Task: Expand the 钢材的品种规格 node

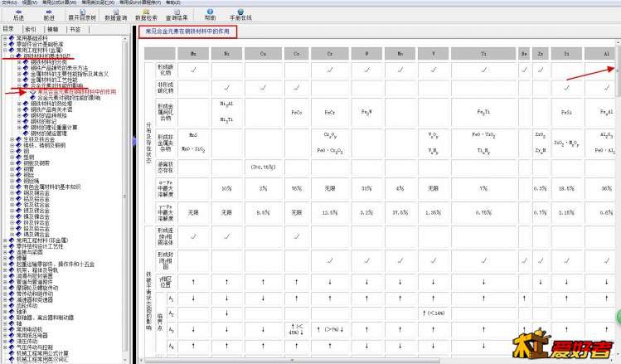Action: pyautogui.click(x=19, y=115)
